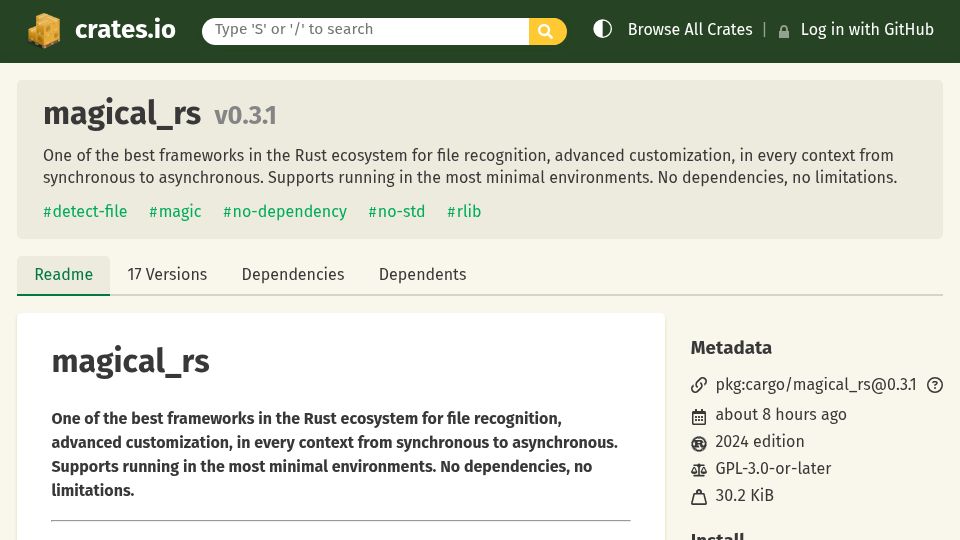Screen dimensions: 960x540
Task: Open the crates.io home text link
Action: (x=125, y=29)
